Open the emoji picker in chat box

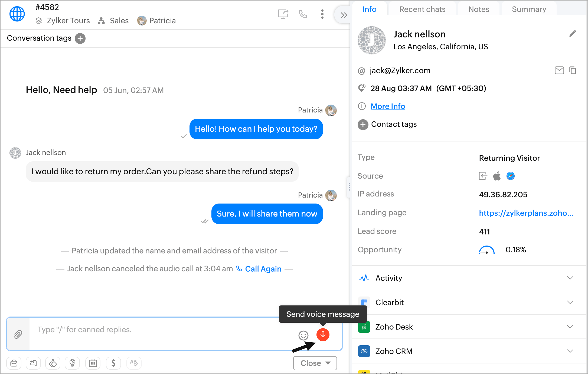coord(303,336)
